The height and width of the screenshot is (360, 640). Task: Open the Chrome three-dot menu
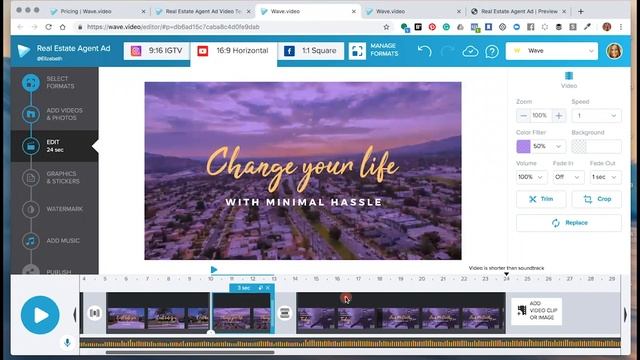click(x=621, y=27)
